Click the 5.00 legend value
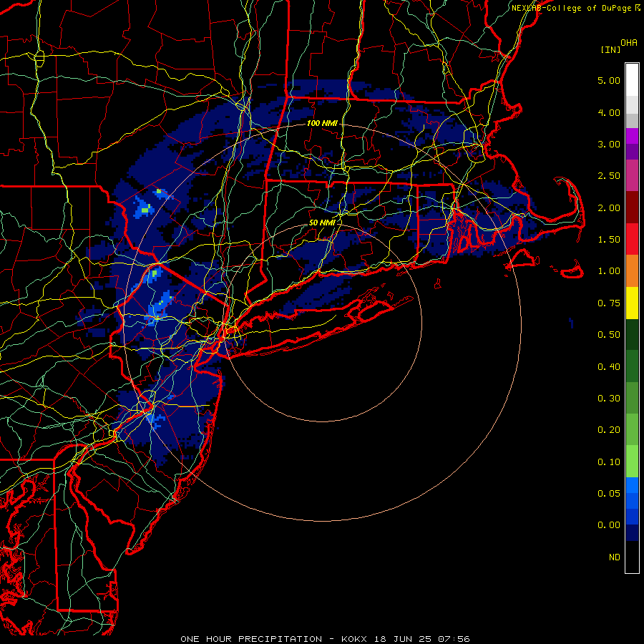The width and height of the screenshot is (644, 644). [609, 80]
